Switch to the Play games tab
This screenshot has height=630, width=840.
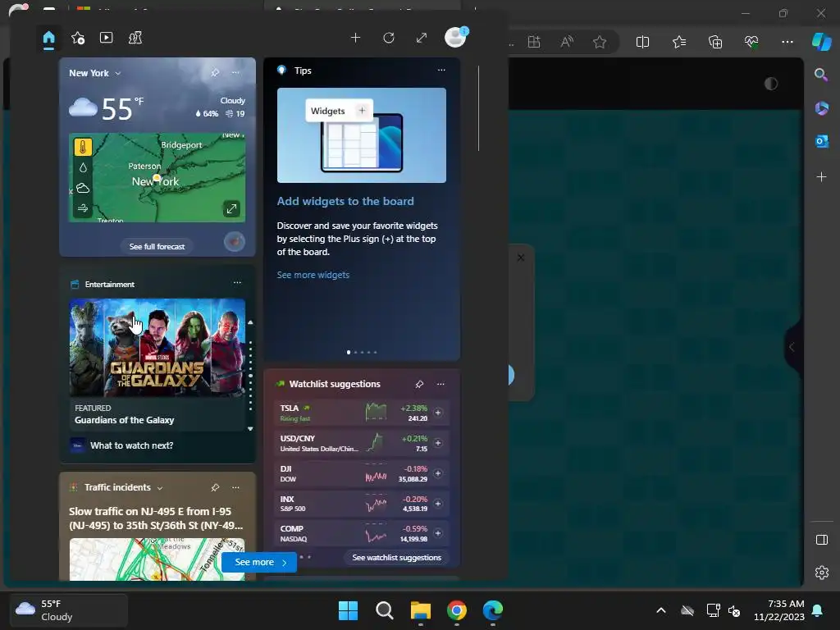click(x=135, y=38)
